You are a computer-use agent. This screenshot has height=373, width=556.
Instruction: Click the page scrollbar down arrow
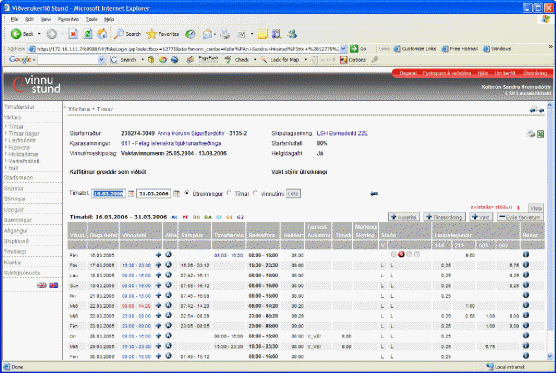click(550, 356)
